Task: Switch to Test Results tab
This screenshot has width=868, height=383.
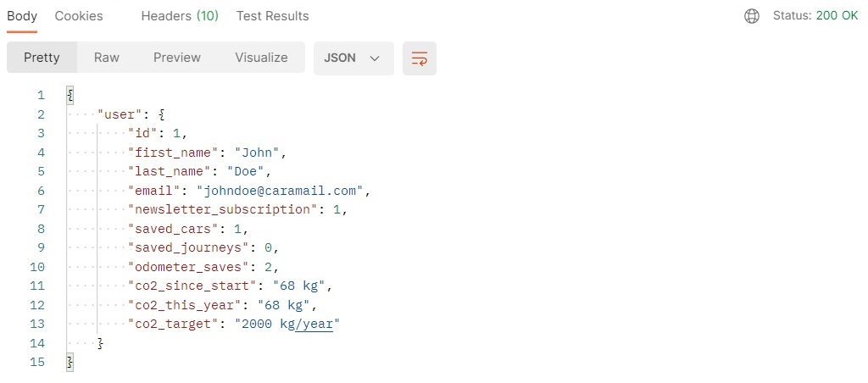Action: point(272,16)
